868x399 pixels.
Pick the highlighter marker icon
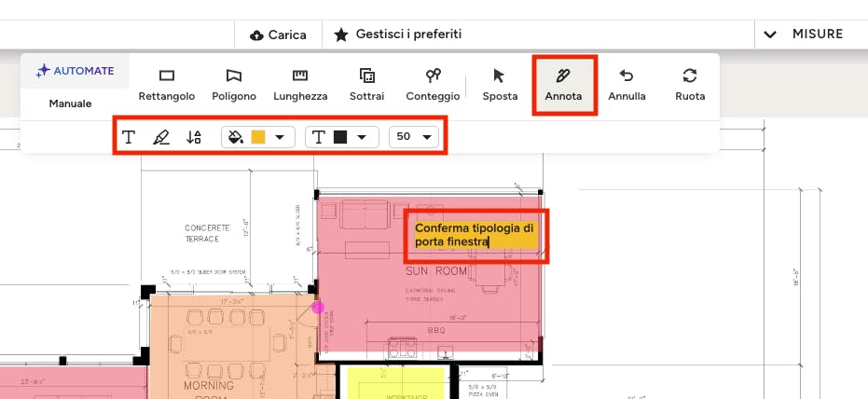(161, 137)
